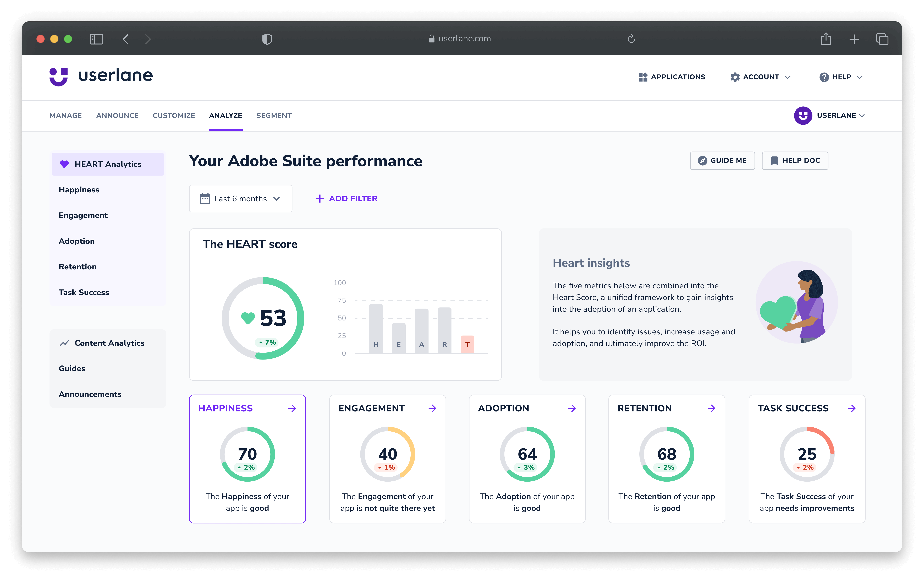The image size is (924, 577).
Task: Click the RETENTION card title
Action: pos(645,408)
